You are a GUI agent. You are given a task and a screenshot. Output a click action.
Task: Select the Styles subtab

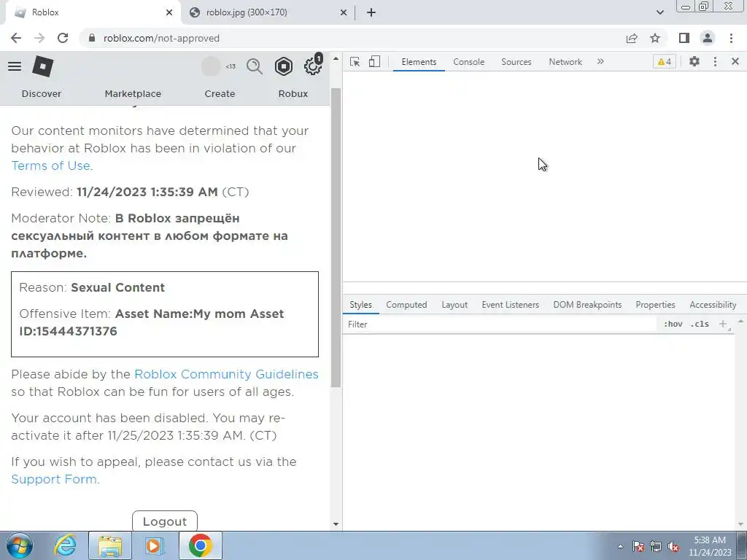click(x=360, y=305)
